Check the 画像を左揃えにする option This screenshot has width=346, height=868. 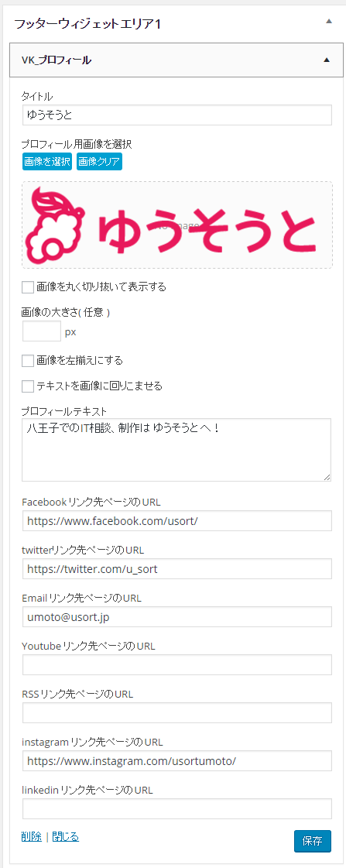[28, 361]
